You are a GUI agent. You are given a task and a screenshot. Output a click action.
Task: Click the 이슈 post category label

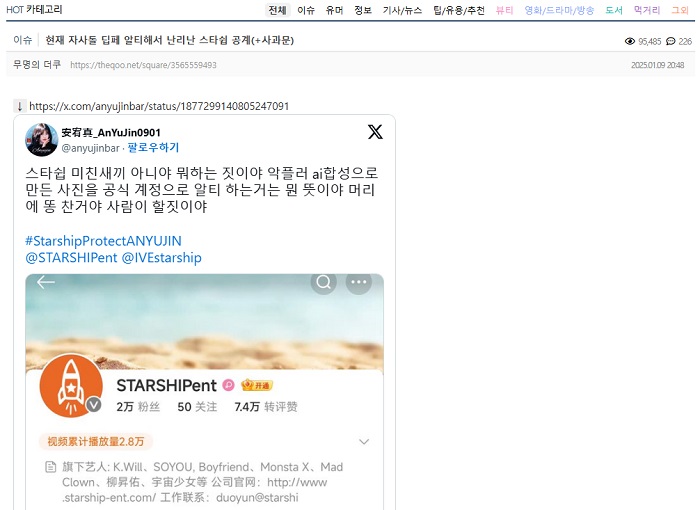click(22, 40)
